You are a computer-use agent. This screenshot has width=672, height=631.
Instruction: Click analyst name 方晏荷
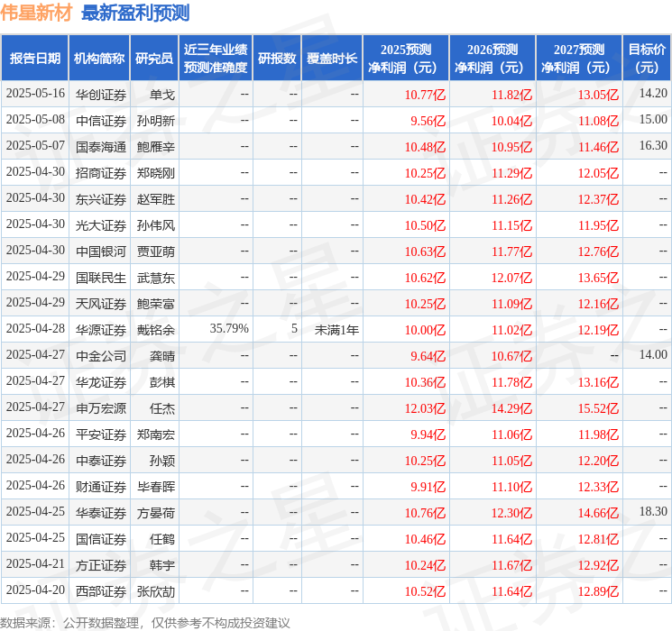(x=156, y=513)
